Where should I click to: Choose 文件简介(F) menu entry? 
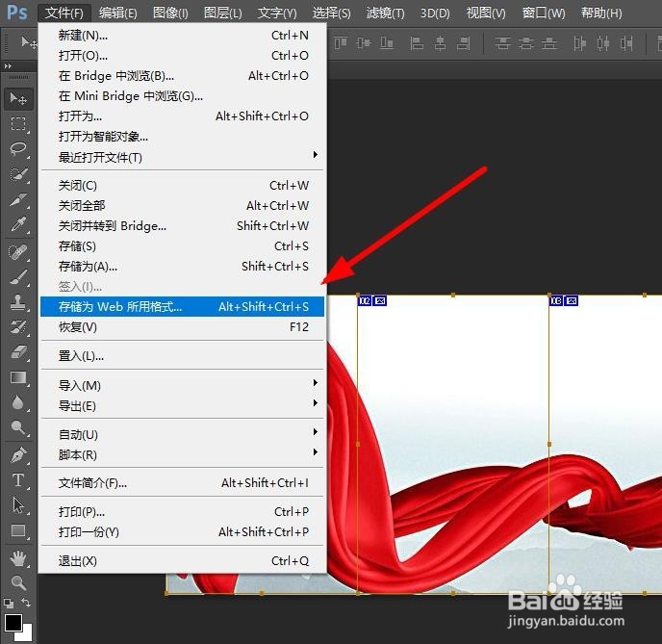pyautogui.click(x=183, y=482)
